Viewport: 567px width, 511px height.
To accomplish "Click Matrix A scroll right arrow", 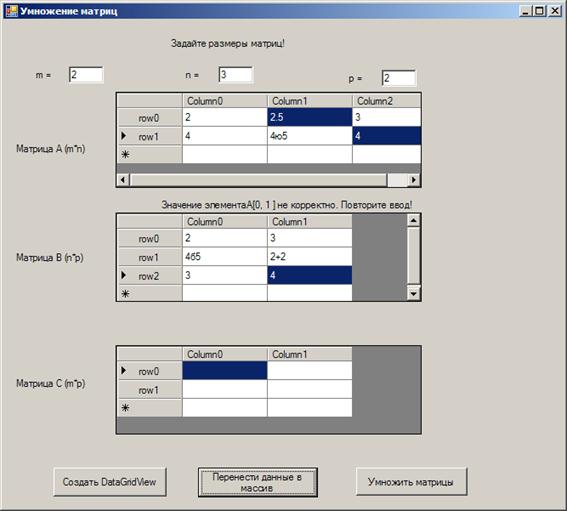I will pyautogui.click(x=414, y=180).
